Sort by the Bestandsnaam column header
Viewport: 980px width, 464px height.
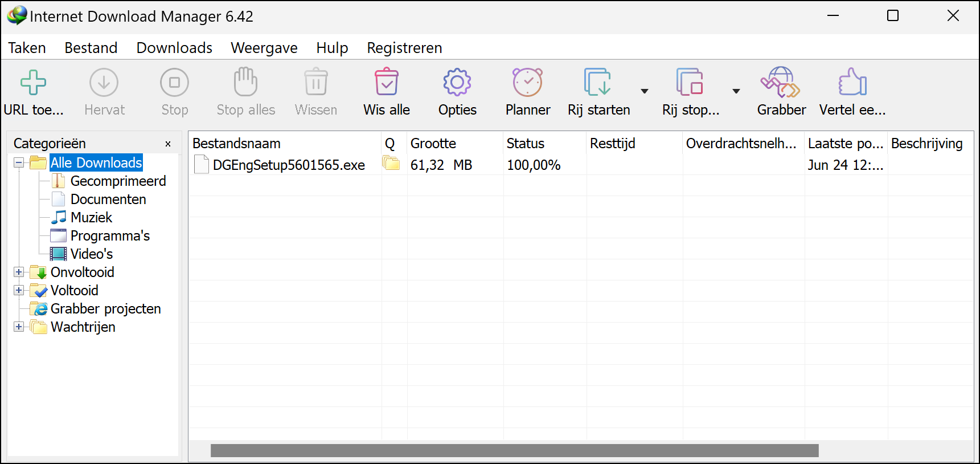[285, 144]
